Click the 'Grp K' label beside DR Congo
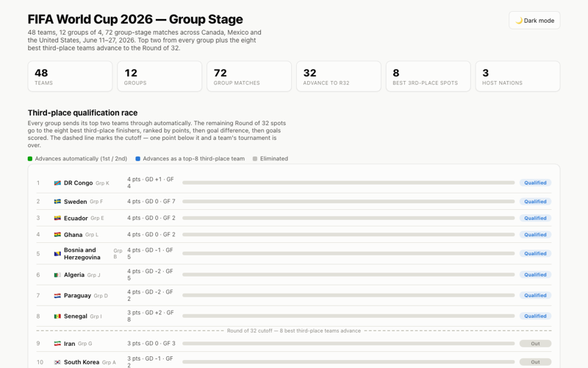Screen dimensions: 588x368 102,183
